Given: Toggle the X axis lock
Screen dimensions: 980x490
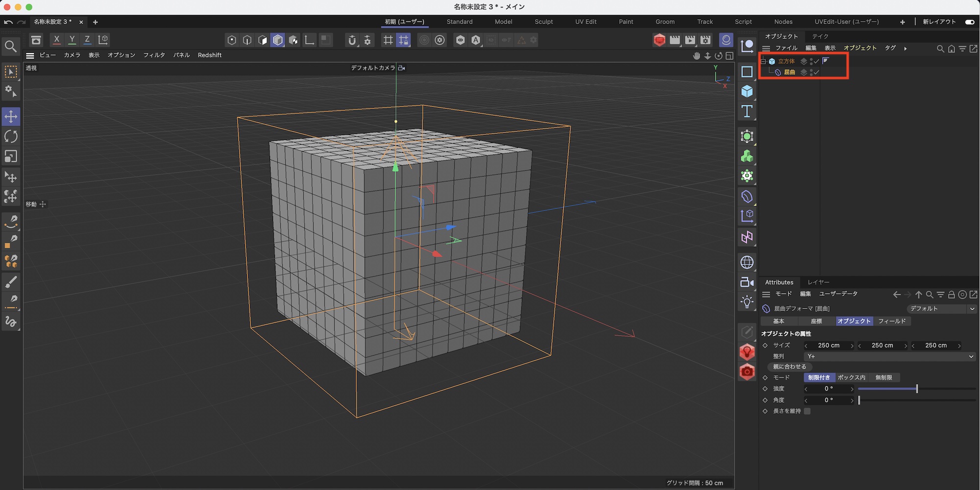Looking at the screenshot, I should pos(57,40).
